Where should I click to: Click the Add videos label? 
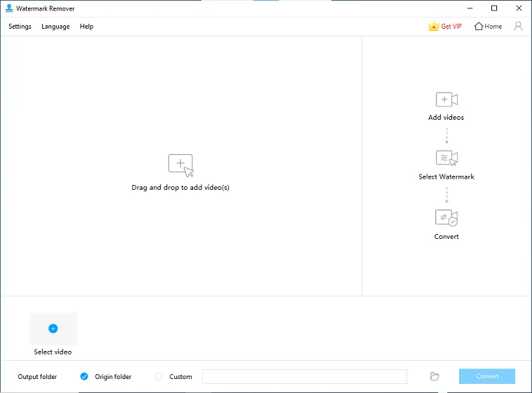click(446, 117)
